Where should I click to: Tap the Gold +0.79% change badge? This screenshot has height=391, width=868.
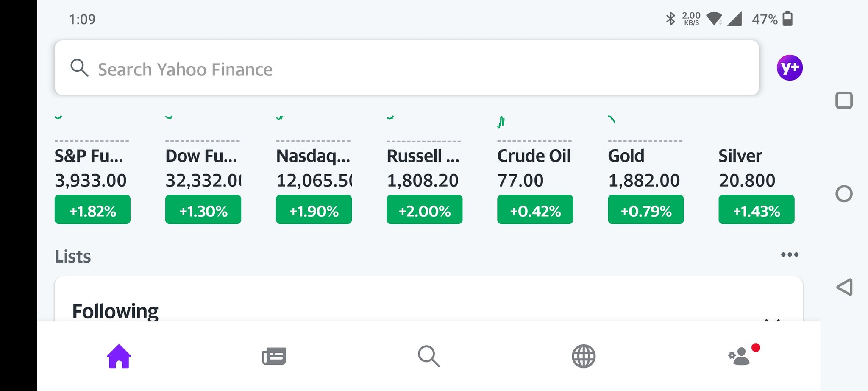click(645, 209)
